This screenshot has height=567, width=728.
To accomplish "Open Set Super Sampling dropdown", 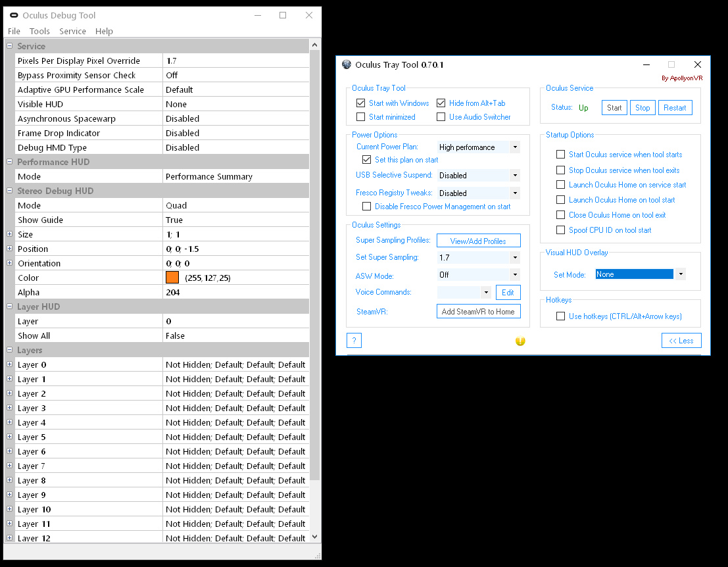I will [515, 258].
